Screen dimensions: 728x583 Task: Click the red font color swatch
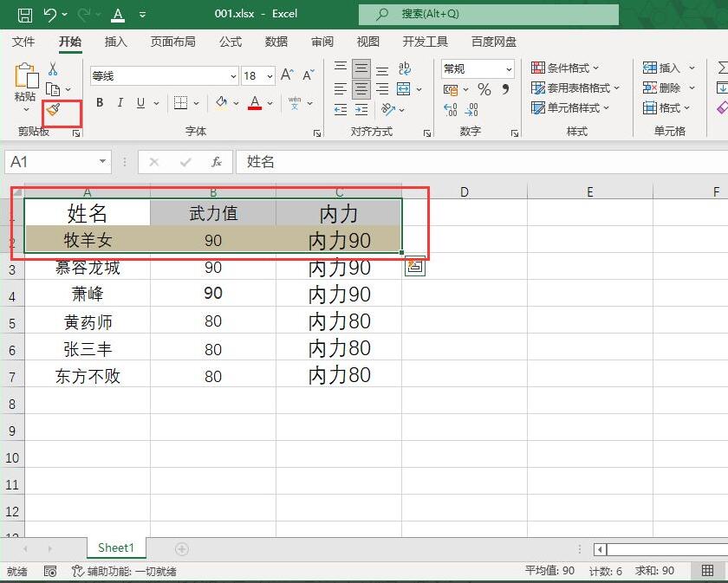pos(255,103)
